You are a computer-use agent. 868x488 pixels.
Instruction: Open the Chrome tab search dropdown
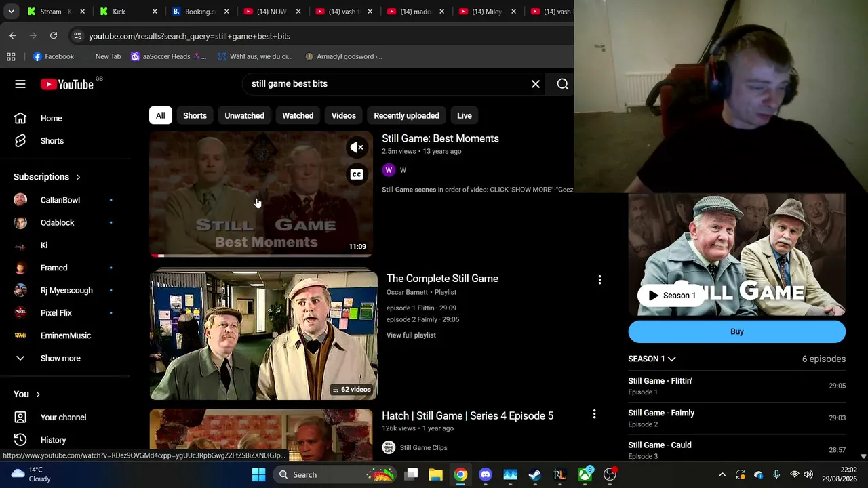(x=12, y=12)
